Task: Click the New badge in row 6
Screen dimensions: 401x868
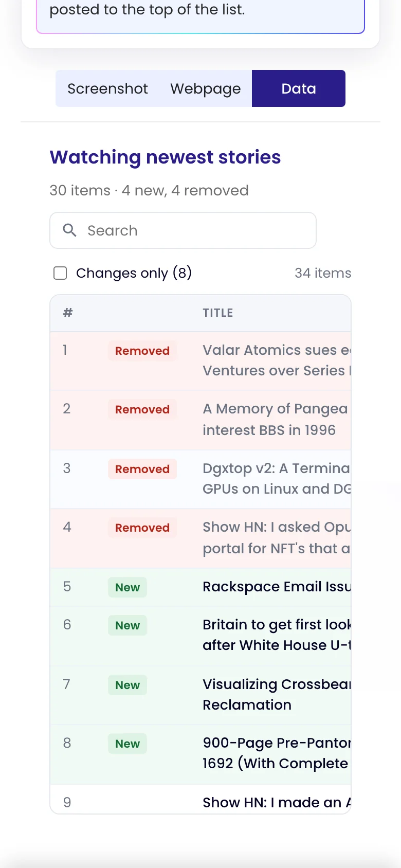Action: click(x=127, y=625)
